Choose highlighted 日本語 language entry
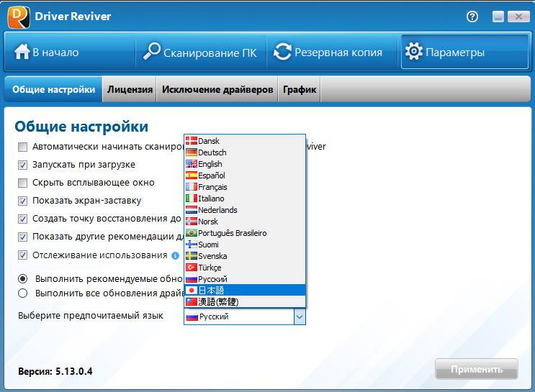The width and height of the screenshot is (535, 392). coord(245,291)
